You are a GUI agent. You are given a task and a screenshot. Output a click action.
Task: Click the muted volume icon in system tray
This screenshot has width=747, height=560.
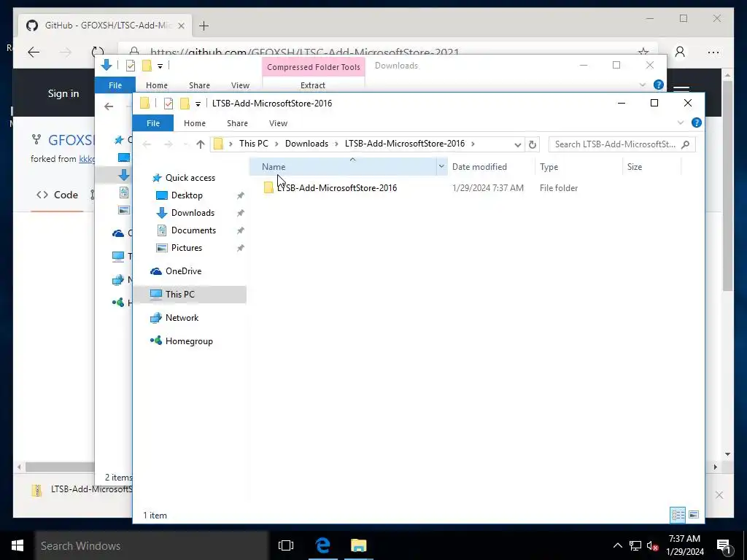pos(652,545)
